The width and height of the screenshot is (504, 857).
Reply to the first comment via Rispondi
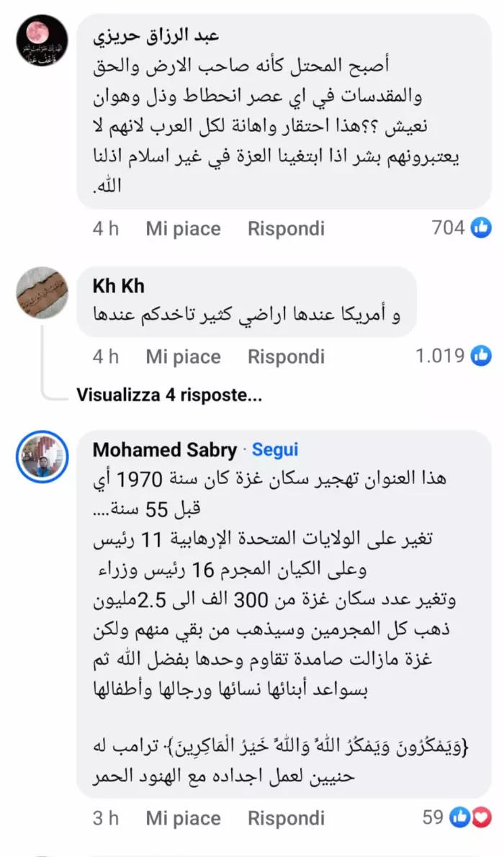click(x=286, y=229)
